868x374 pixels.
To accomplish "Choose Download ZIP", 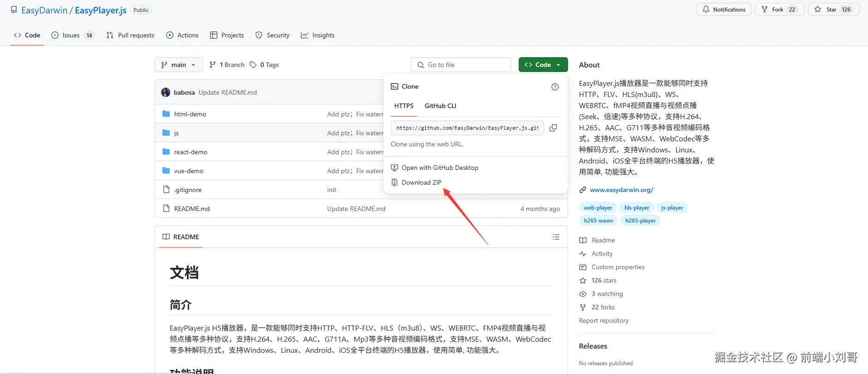I will tap(416, 182).
